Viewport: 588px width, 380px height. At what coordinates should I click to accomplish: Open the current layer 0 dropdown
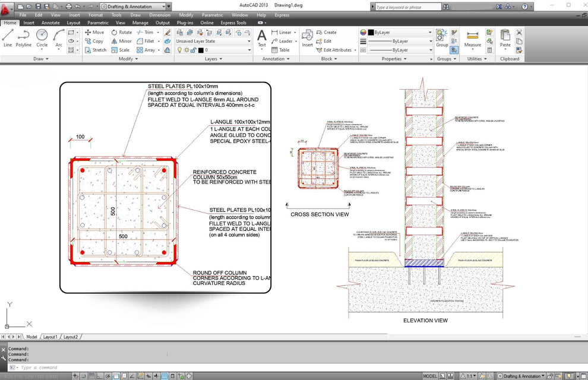[213, 50]
